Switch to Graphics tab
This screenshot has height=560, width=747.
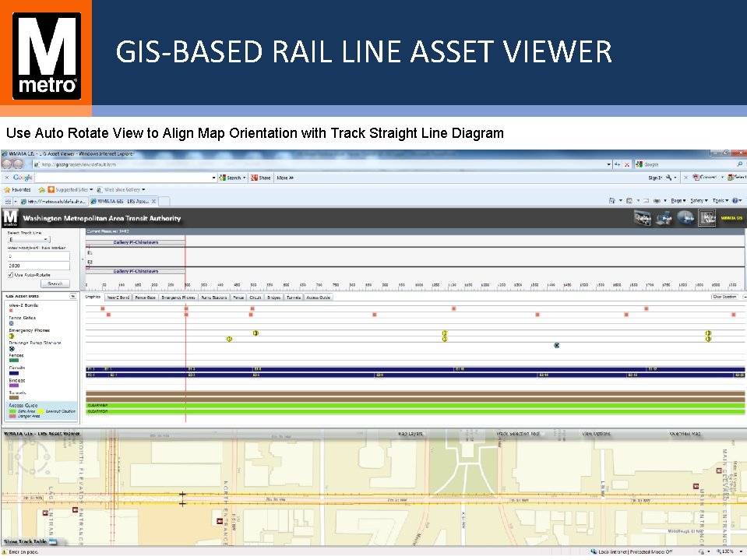[x=93, y=298]
